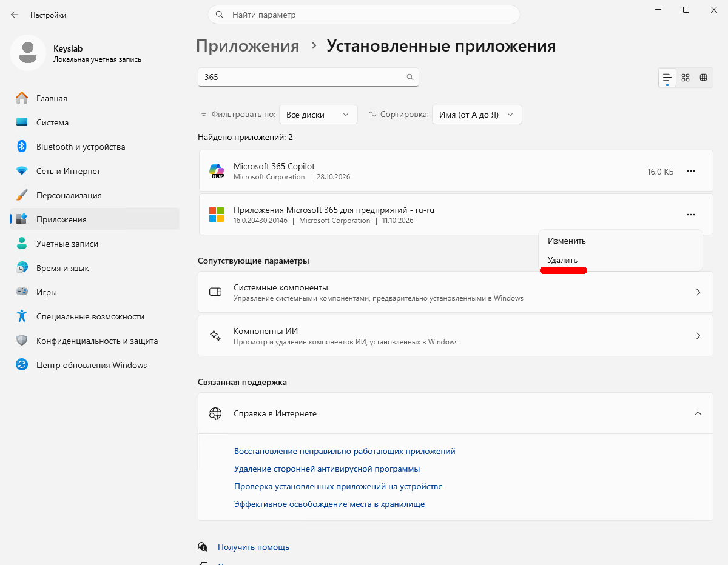Open Конфиденциальность и защита via shield icon
Screen dimensions: 728x565
point(22,341)
